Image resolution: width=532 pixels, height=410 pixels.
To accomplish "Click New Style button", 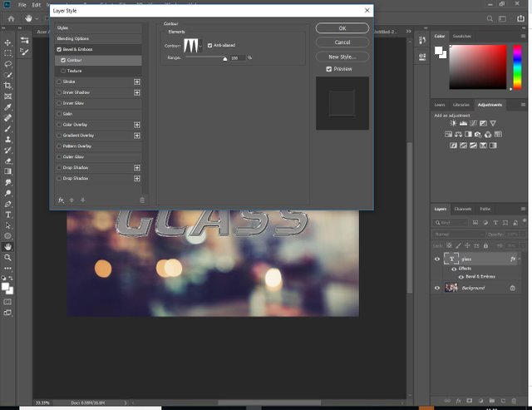I will (x=342, y=57).
